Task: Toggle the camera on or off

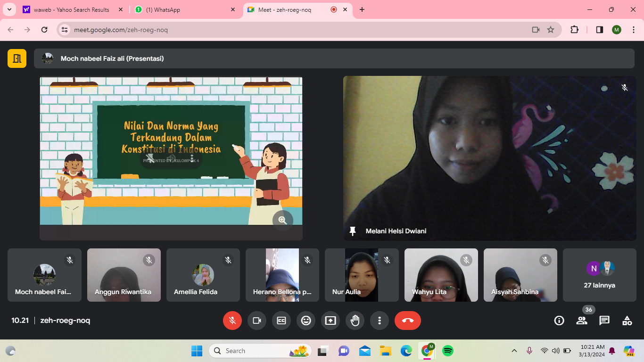Action: click(257, 321)
